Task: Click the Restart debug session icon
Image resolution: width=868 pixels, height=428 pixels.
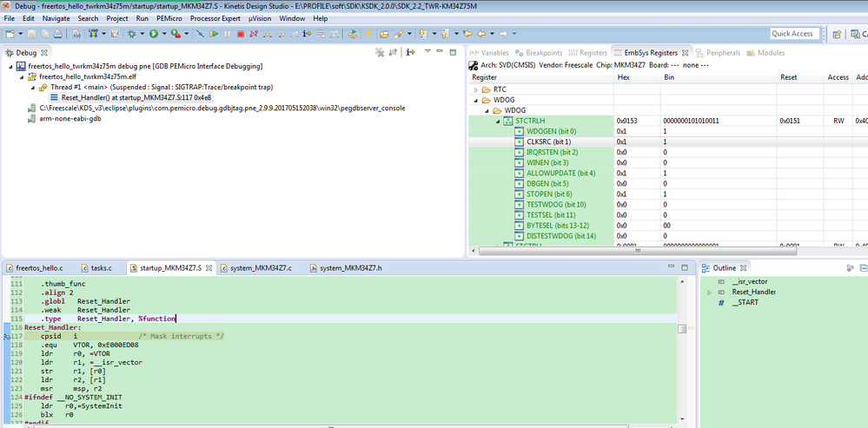Action: coord(352,34)
